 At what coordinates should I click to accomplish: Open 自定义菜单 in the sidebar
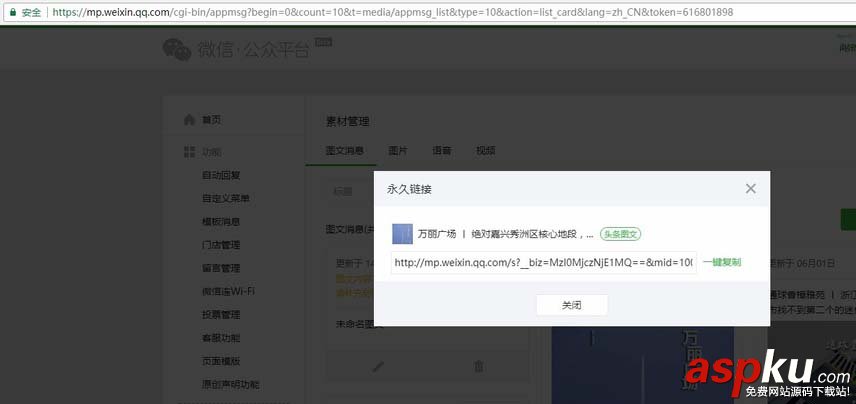[x=226, y=199]
